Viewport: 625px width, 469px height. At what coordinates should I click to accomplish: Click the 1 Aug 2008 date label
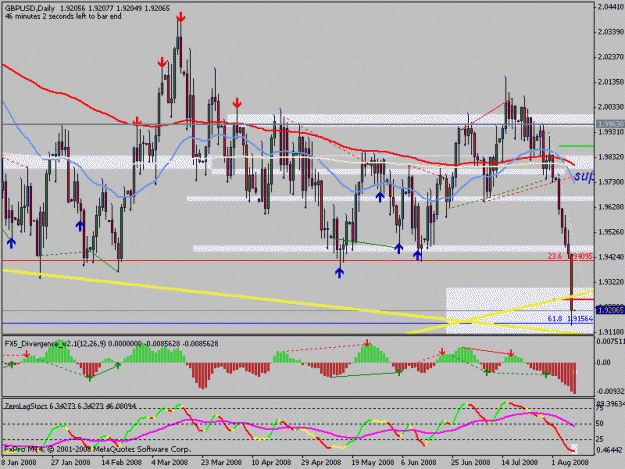tap(570, 462)
